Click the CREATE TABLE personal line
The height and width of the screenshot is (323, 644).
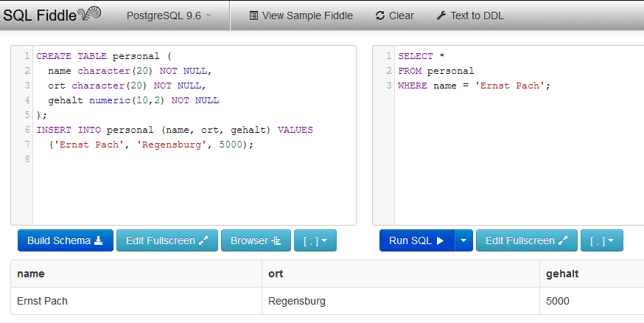click(104, 56)
